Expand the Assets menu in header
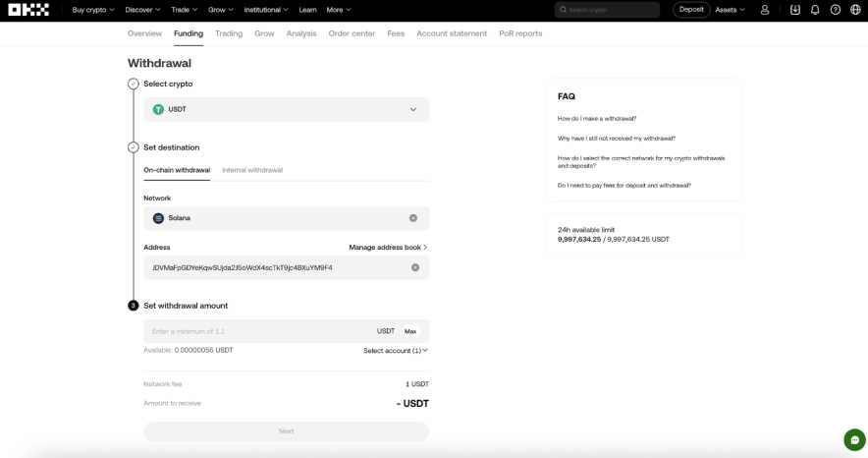The image size is (868, 458). (730, 10)
